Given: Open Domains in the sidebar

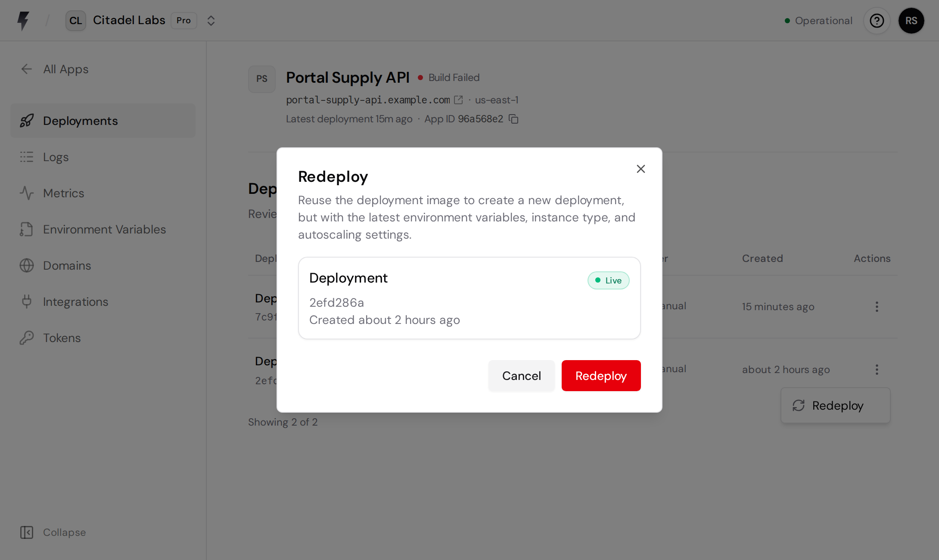Looking at the screenshot, I should coord(103,266).
